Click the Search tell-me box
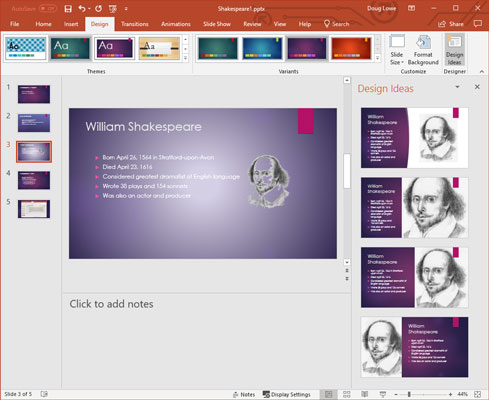This screenshot has height=400, width=489. pos(337,24)
